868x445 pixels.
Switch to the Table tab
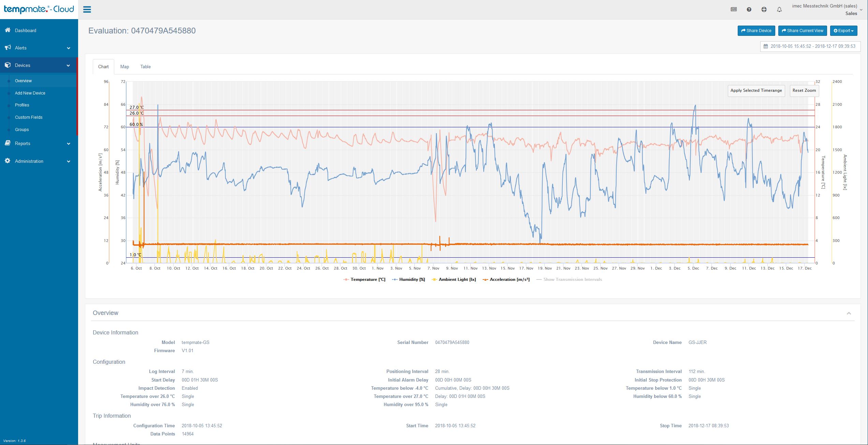(145, 67)
